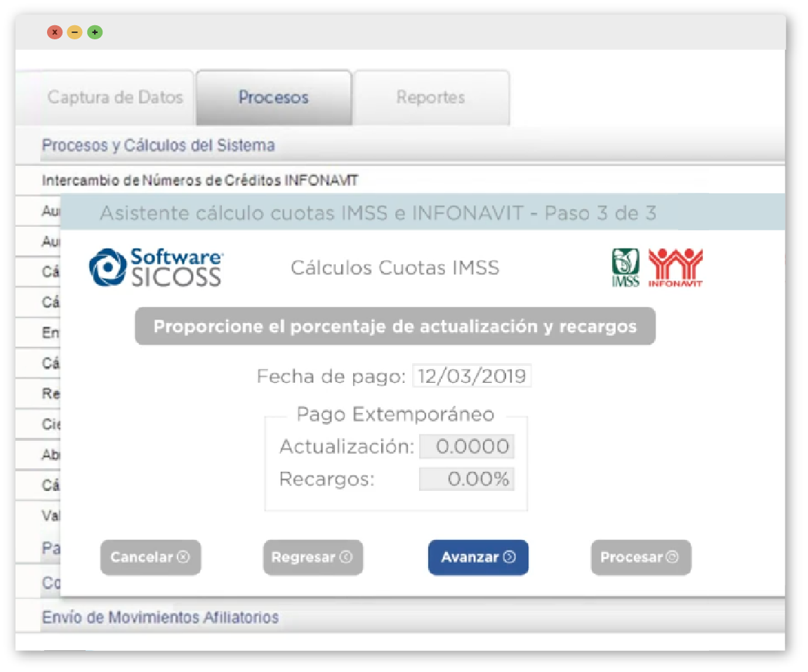This screenshot has height=672, width=808.
Task: Cancel the wizard with Cancelar
Action: 150,558
